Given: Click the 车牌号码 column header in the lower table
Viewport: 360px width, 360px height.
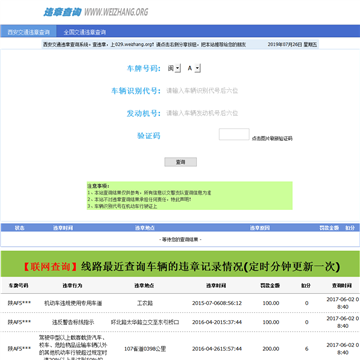Looking at the screenshot, I should 19,286.
